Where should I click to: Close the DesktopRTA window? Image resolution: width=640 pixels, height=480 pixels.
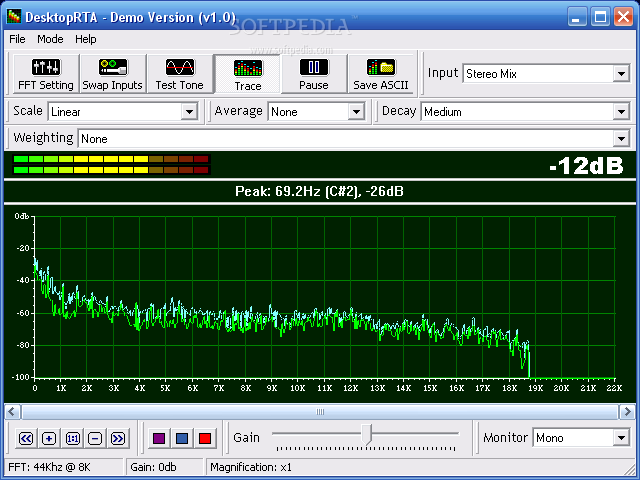click(x=624, y=17)
